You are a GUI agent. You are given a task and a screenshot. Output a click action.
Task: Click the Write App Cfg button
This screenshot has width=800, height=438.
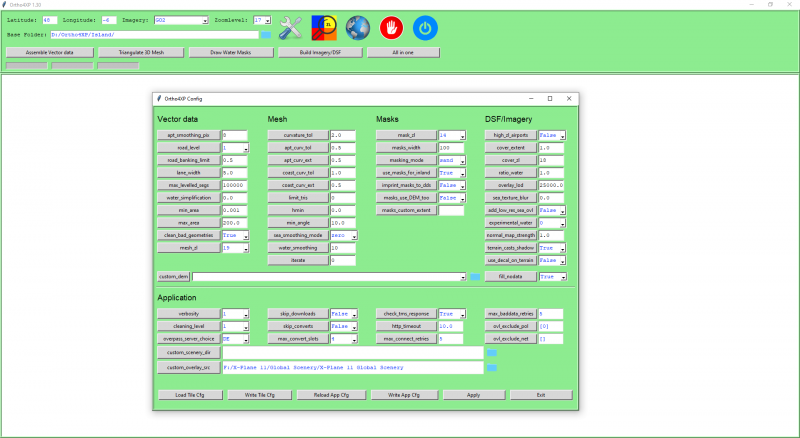(x=404, y=395)
